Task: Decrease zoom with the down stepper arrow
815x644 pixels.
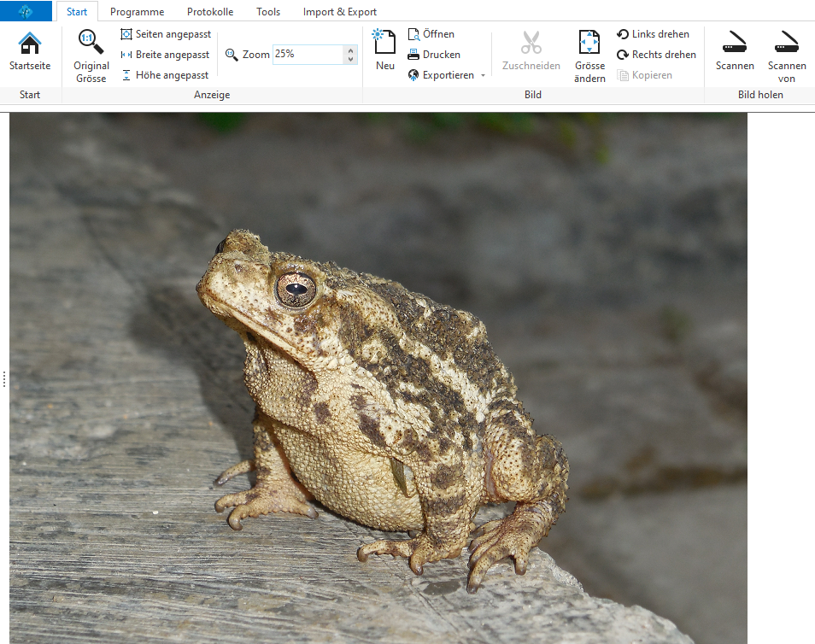Action: tap(350, 60)
